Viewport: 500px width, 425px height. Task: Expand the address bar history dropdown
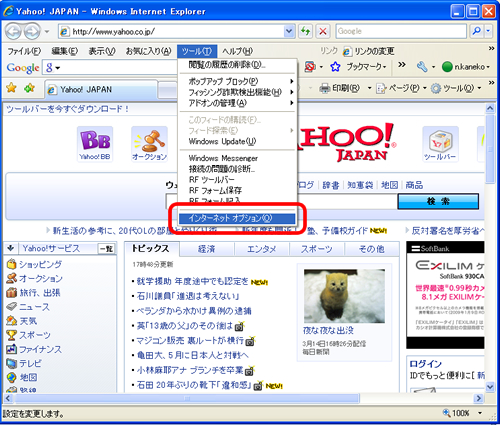pyautogui.click(x=289, y=31)
